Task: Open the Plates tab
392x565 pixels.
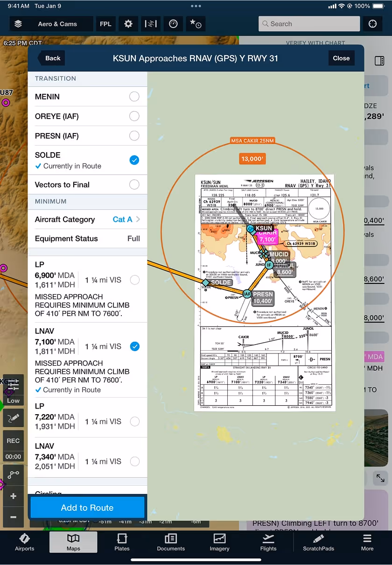Action: [122, 543]
